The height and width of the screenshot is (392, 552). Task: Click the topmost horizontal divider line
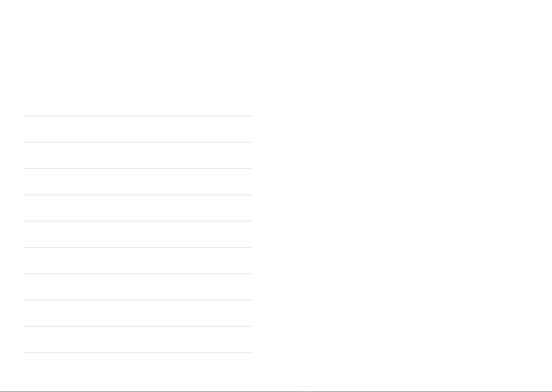(x=137, y=116)
